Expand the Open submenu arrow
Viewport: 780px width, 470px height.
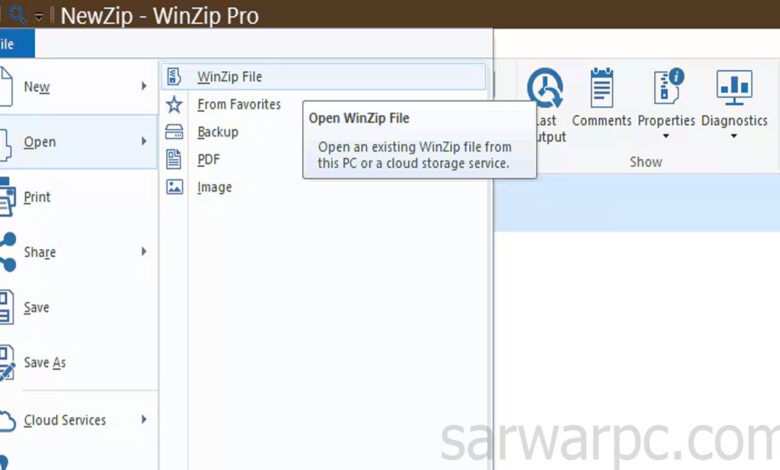[144, 141]
